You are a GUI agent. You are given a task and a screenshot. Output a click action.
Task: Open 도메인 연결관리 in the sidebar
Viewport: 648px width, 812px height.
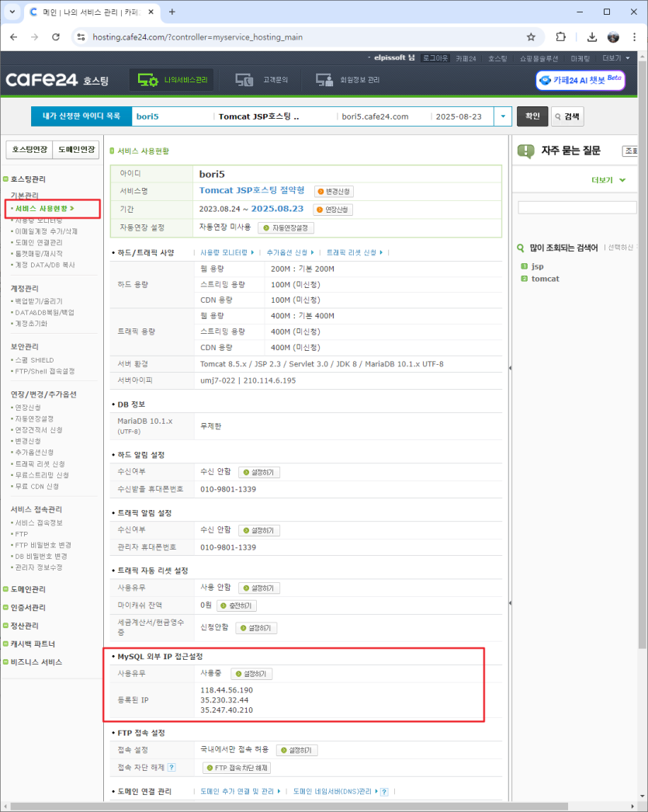(38, 242)
